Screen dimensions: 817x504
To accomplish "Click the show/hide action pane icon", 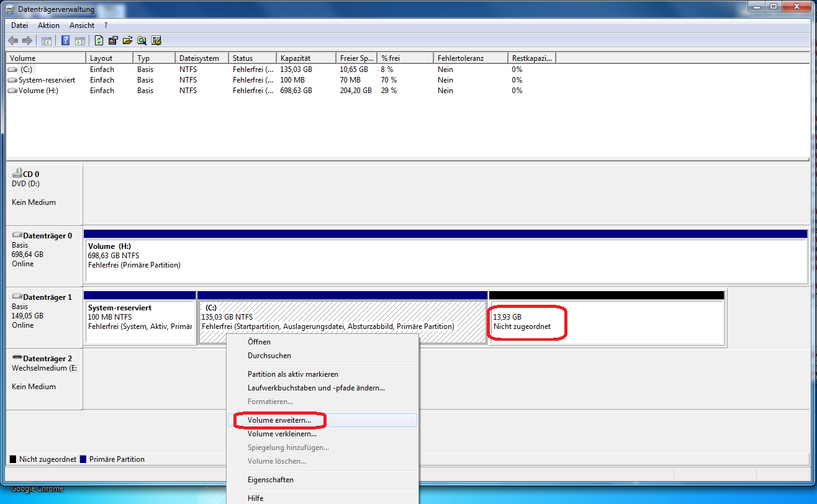I will coord(79,41).
